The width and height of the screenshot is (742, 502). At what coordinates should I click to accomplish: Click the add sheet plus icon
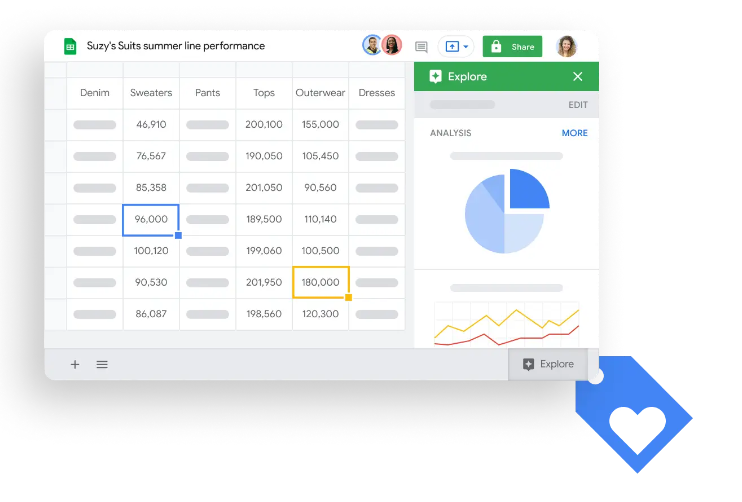coord(75,364)
